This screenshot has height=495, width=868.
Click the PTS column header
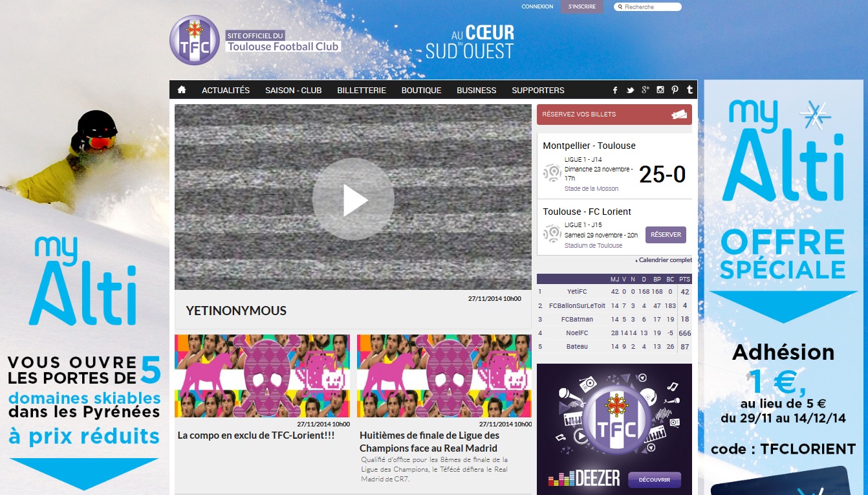point(685,280)
